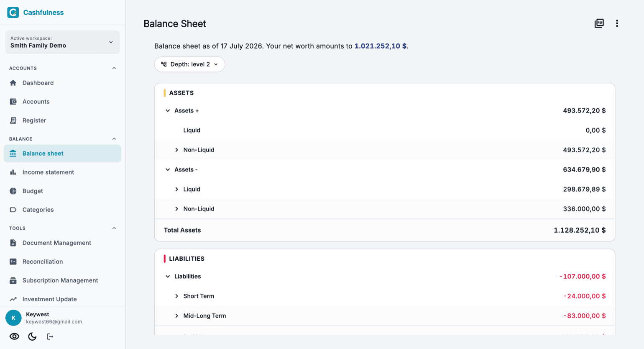Click the 634.679,90 $ amount
This screenshot has width=644, height=349.
coord(584,169)
